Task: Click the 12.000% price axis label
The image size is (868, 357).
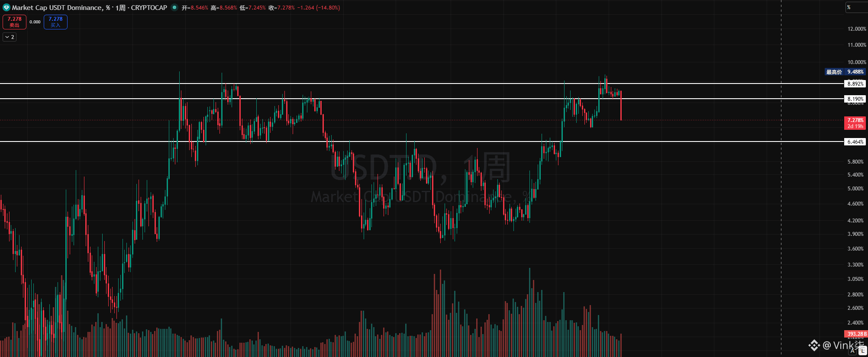Action: point(857,29)
